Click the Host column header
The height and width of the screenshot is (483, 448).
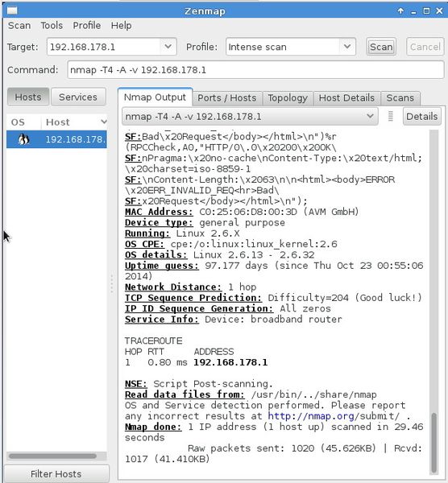pyautogui.click(x=74, y=122)
